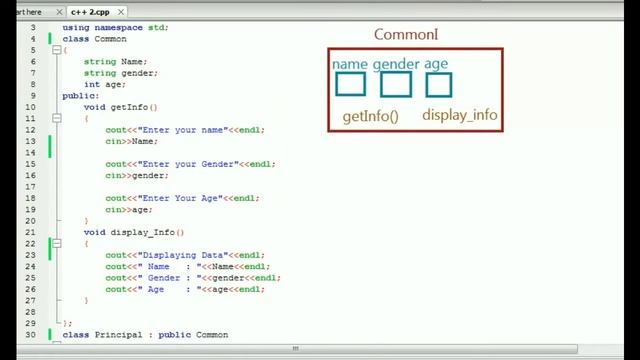Click the 'public:' keyword line
Image resolution: width=640 pixels, height=360 pixels.
click(x=80, y=96)
